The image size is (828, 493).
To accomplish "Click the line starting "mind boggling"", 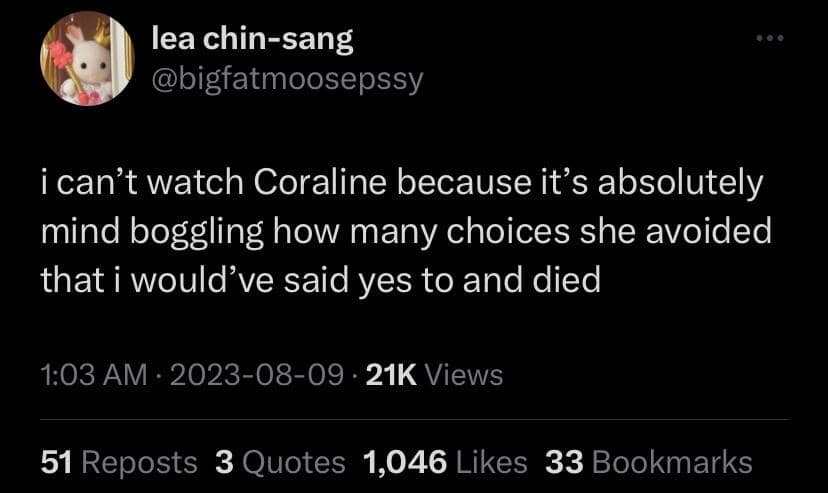I will [x=406, y=233].
